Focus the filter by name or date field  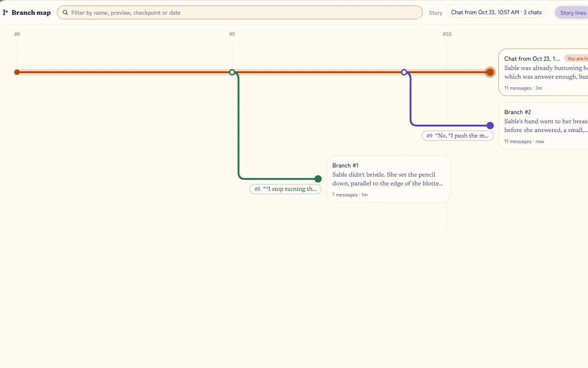(240, 13)
